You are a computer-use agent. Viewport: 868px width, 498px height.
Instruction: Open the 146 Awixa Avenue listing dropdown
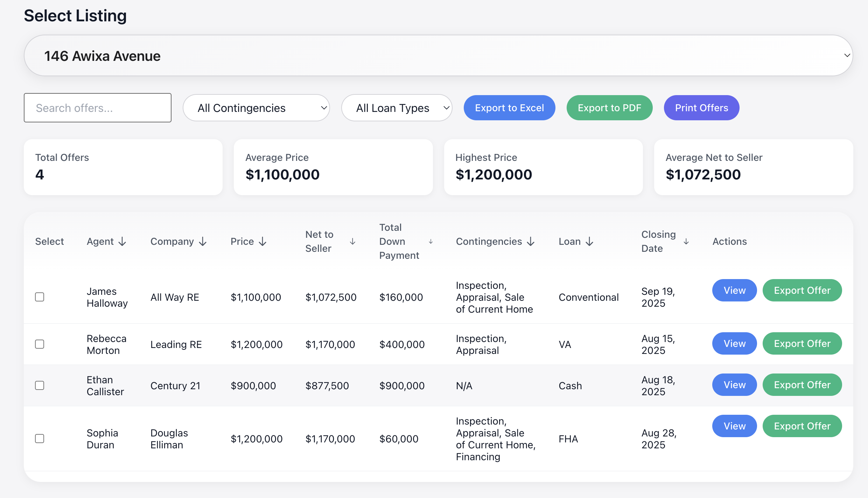(438, 56)
